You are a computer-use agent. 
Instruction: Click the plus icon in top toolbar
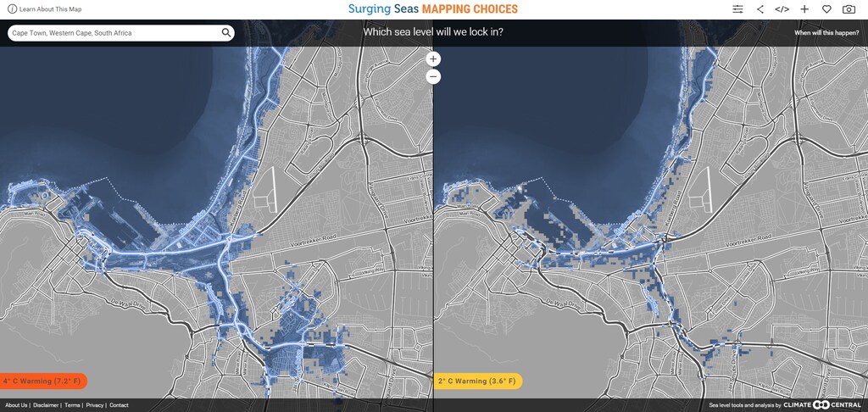804,9
